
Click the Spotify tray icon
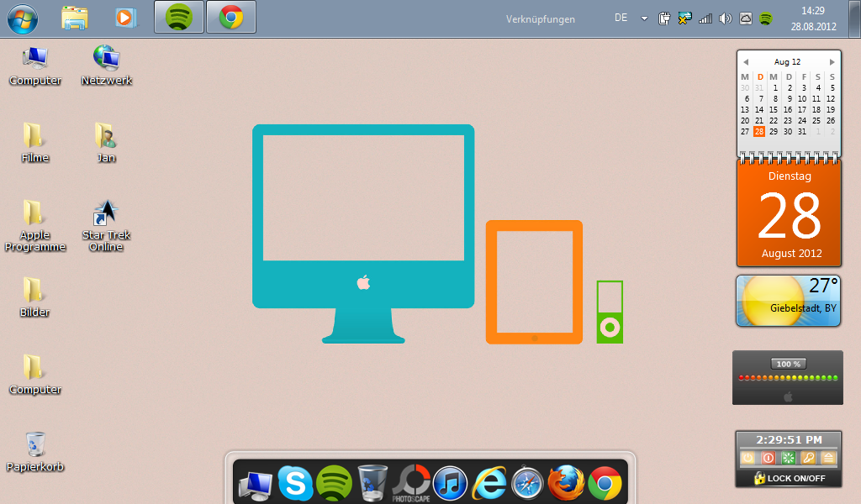click(x=766, y=18)
